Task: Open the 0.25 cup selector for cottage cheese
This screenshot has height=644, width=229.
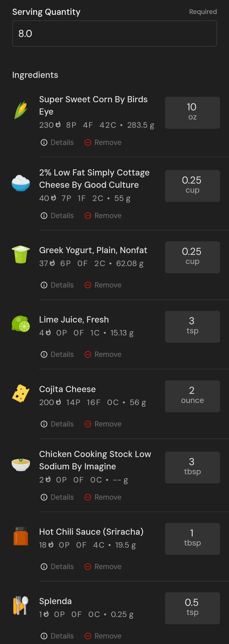Action: click(x=192, y=186)
